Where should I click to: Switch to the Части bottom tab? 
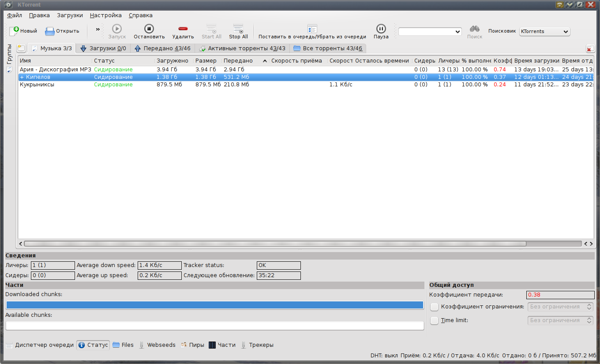click(222, 345)
